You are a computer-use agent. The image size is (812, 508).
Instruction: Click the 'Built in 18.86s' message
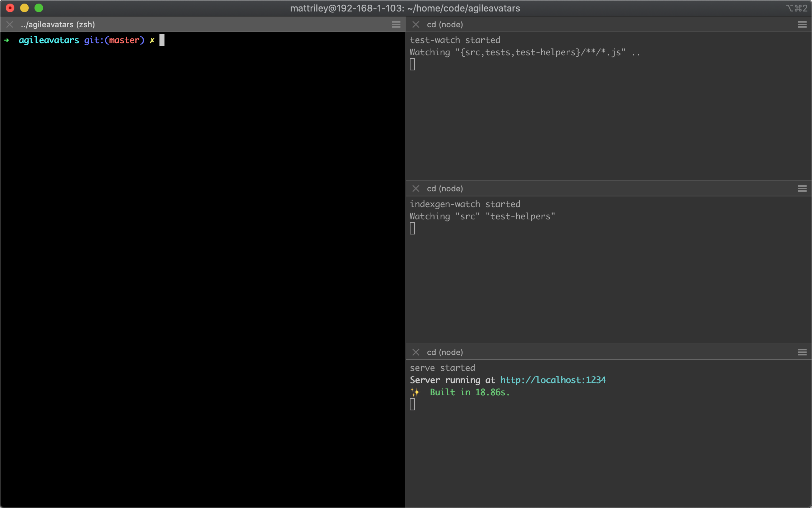[469, 392]
